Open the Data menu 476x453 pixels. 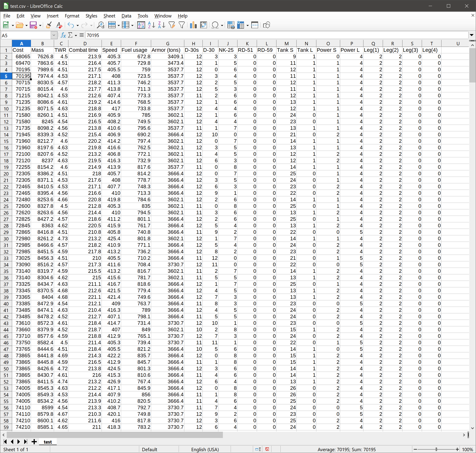coord(126,16)
